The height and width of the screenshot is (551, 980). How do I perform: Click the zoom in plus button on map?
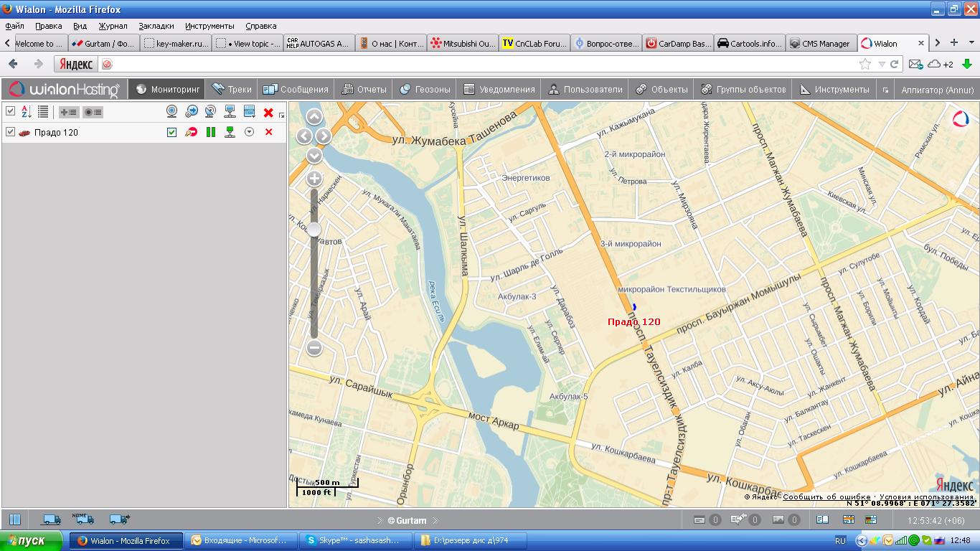[314, 179]
